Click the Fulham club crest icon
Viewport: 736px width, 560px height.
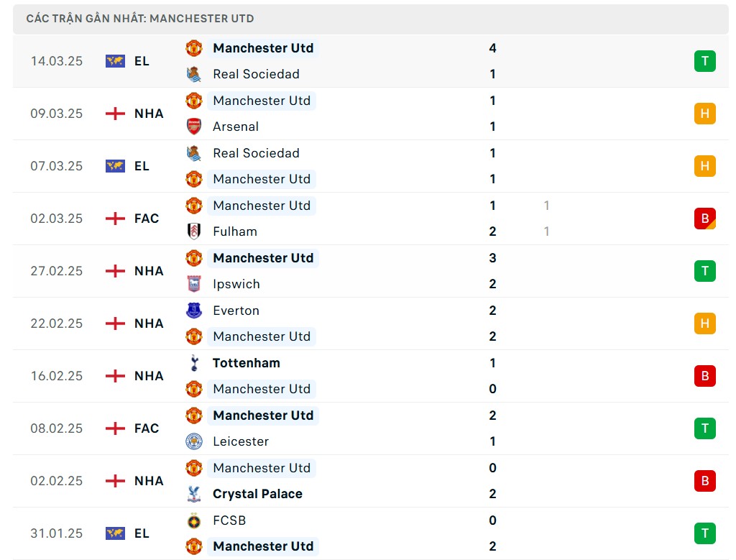[x=194, y=231]
